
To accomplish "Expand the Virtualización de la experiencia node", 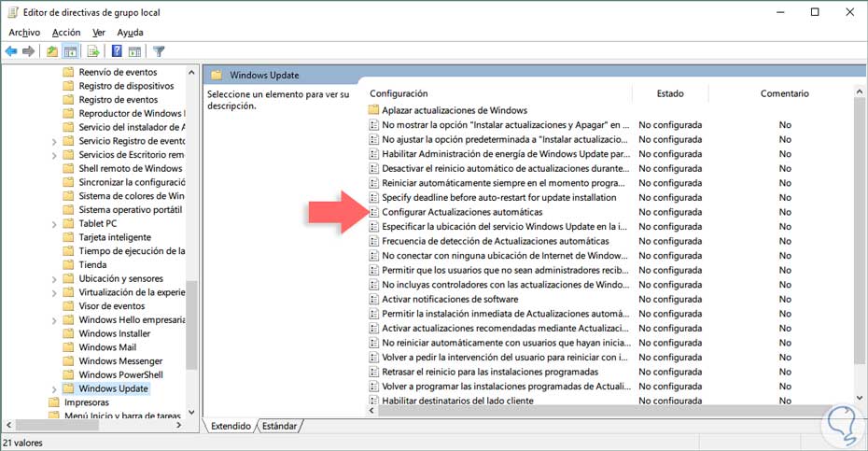I will [x=54, y=293].
